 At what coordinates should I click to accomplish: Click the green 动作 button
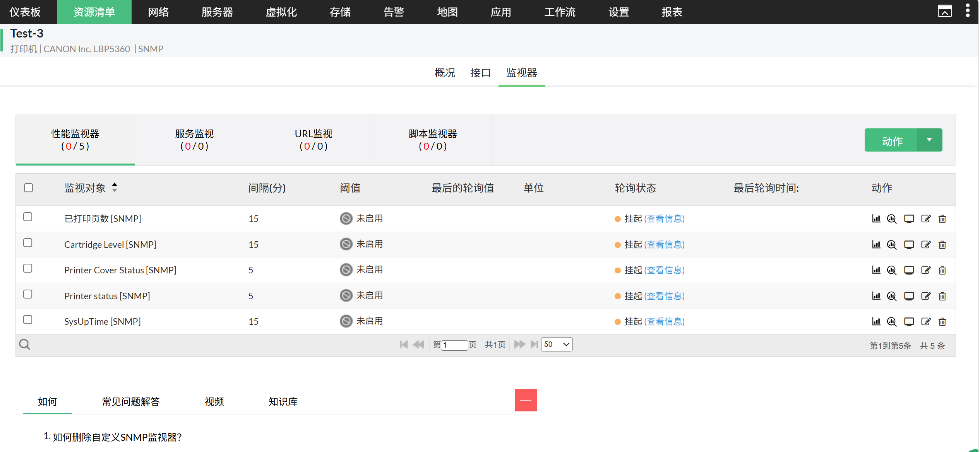[891, 140]
